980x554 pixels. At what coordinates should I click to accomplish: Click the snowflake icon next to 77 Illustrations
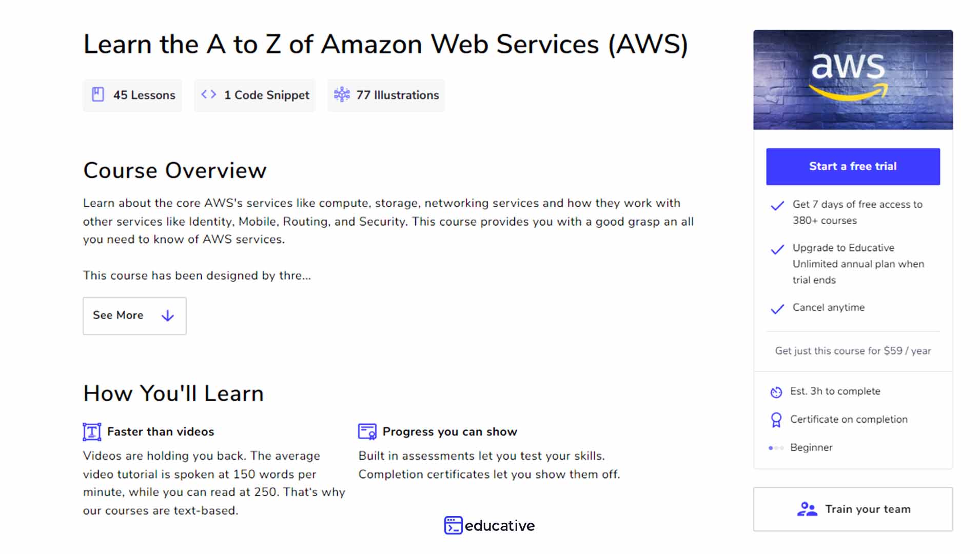(343, 94)
